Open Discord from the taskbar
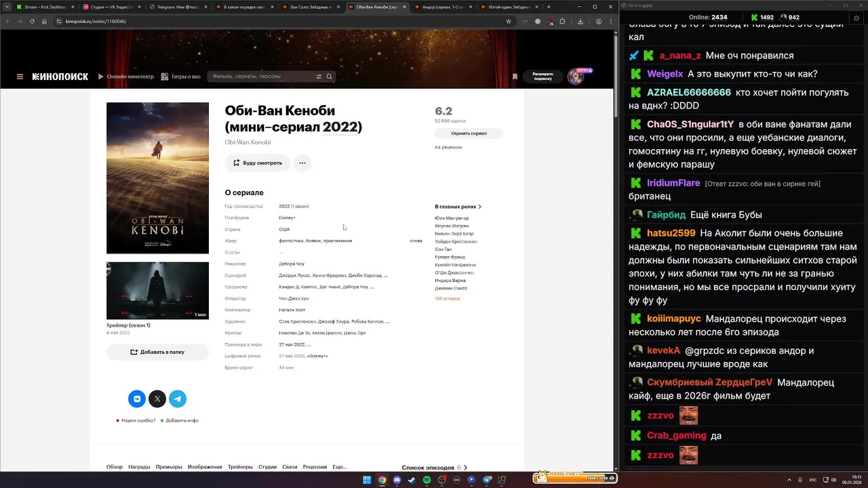The width and height of the screenshot is (868, 488). (397, 480)
